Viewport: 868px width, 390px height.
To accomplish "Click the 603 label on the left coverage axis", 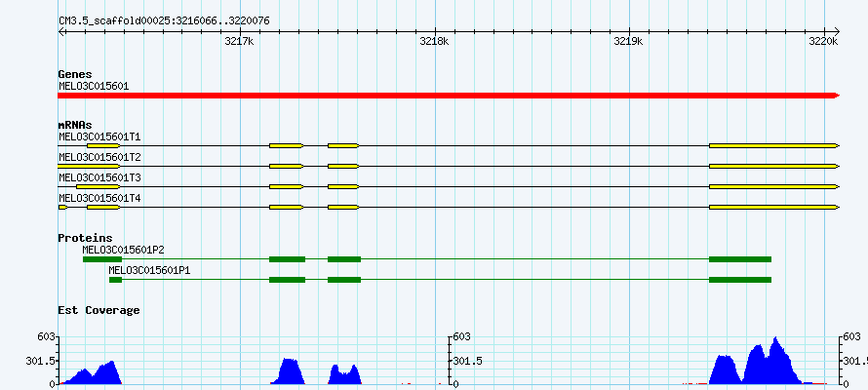I will [x=46, y=336].
